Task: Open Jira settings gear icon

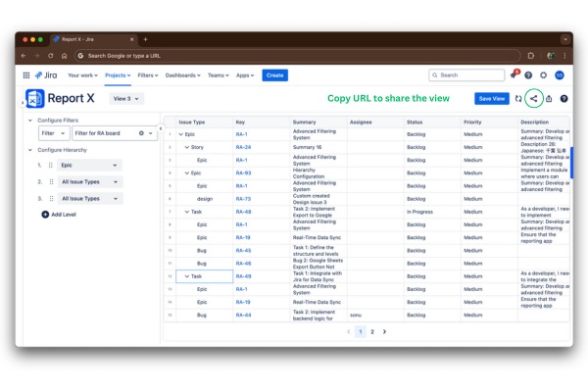Action: [543, 75]
